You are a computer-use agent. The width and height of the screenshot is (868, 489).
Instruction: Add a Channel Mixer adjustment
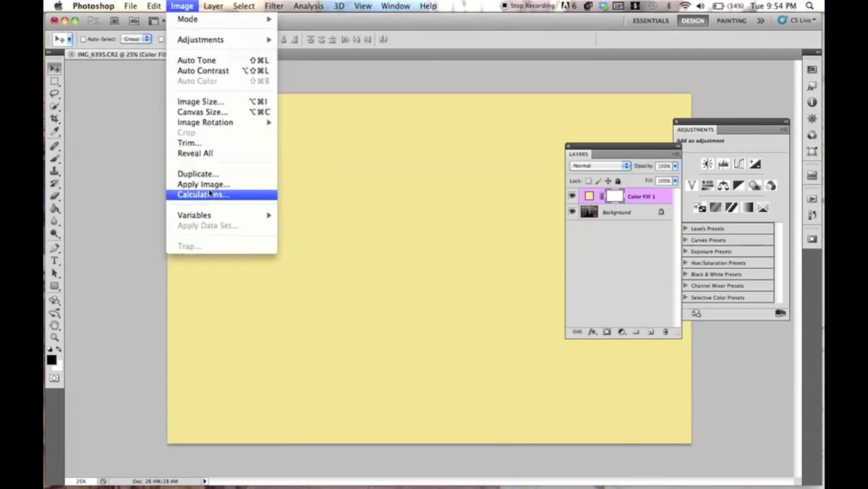pyautogui.click(x=770, y=186)
